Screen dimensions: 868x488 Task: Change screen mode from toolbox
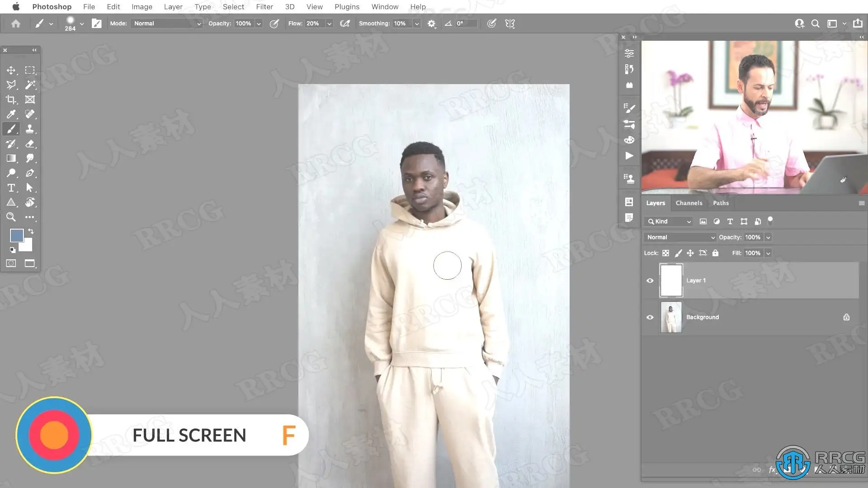[x=30, y=263]
